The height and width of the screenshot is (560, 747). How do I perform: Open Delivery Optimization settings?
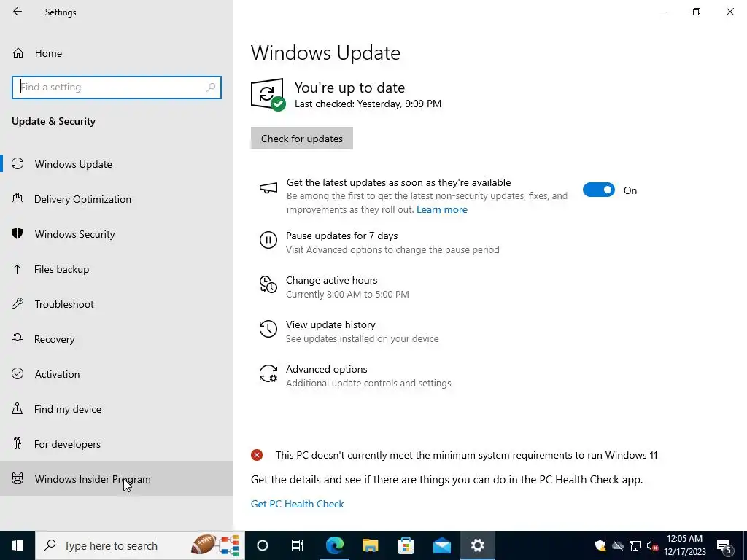[x=117, y=199]
